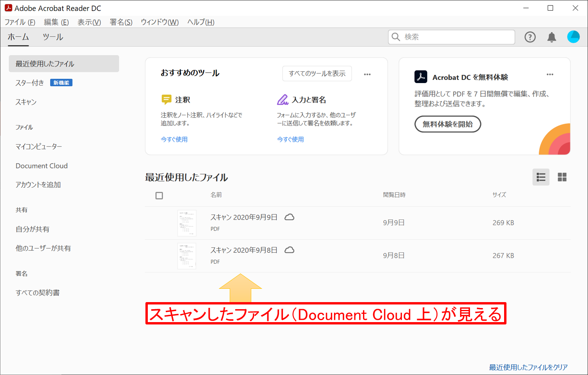Viewport: 588px width, 375px height.
Task: Click the 9月9日 date cell
Action: tap(394, 223)
